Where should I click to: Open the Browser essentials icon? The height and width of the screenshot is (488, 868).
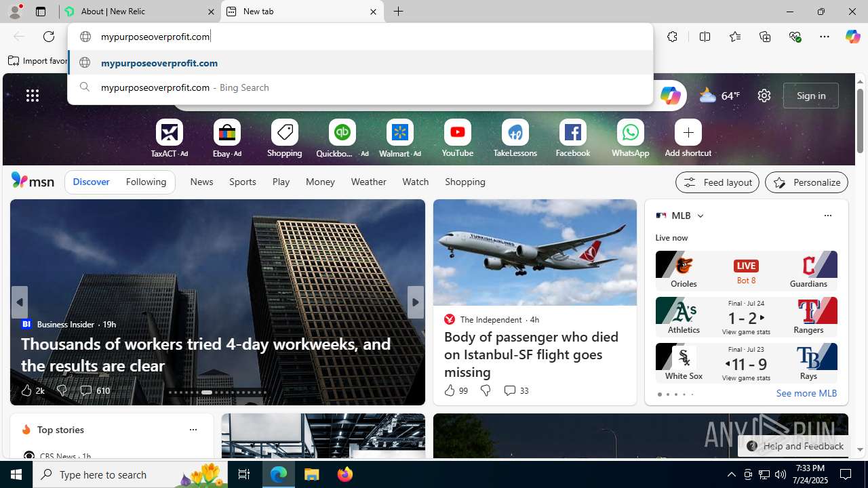tap(795, 37)
